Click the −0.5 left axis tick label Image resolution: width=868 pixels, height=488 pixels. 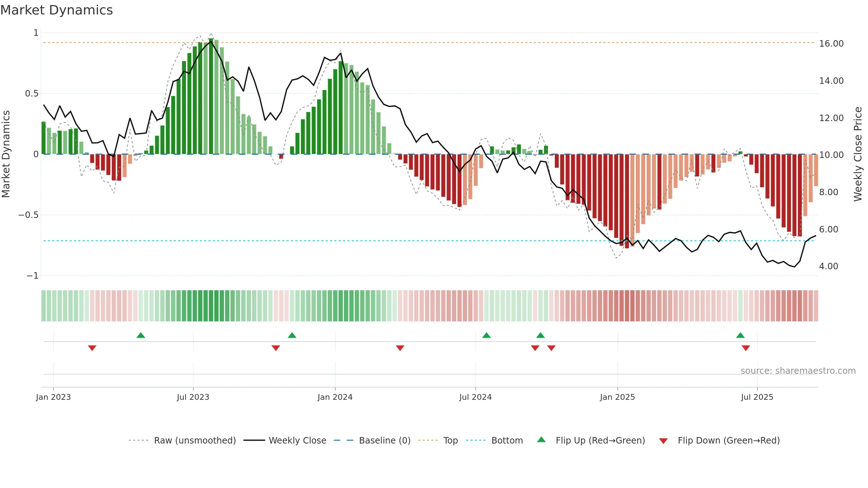point(29,215)
